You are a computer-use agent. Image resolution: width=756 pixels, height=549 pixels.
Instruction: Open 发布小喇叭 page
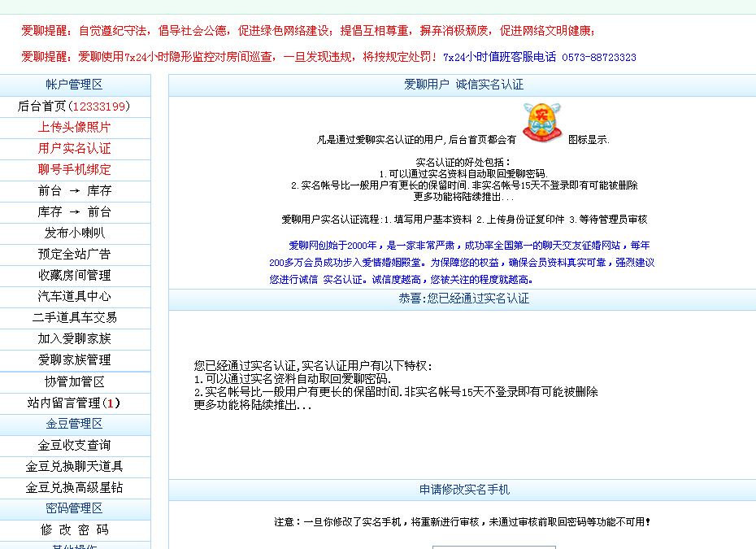(x=74, y=233)
